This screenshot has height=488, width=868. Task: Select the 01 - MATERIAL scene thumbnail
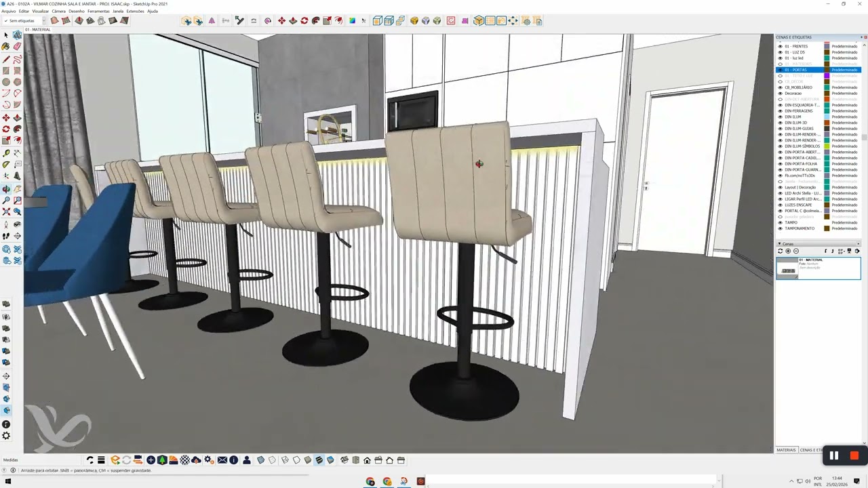(787, 268)
